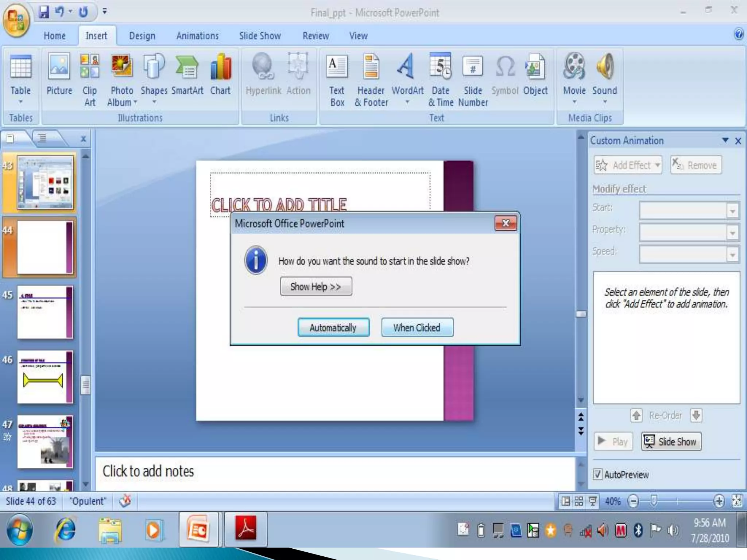Switch to the Outline tab in the slide pane
This screenshot has height=560, width=747.
pos(43,139)
